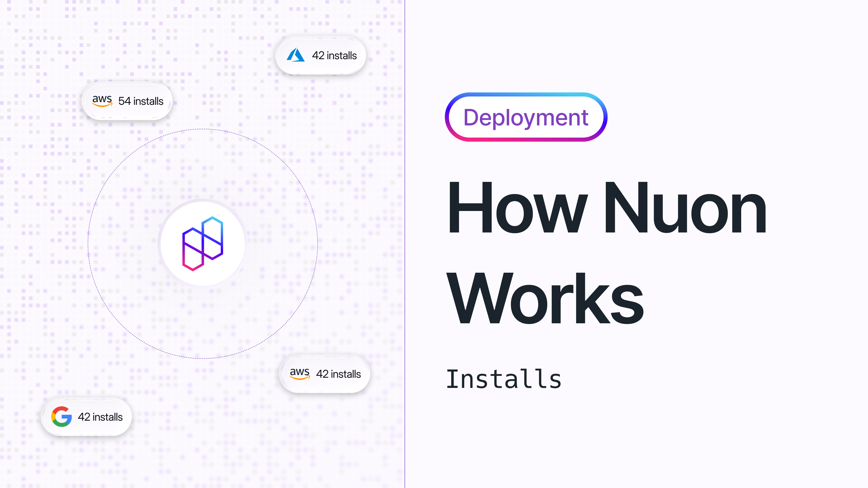Select 42 installs text next to AWS
Image resolution: width=868 pixels, height=488 pixels.
tap(338, 374)
